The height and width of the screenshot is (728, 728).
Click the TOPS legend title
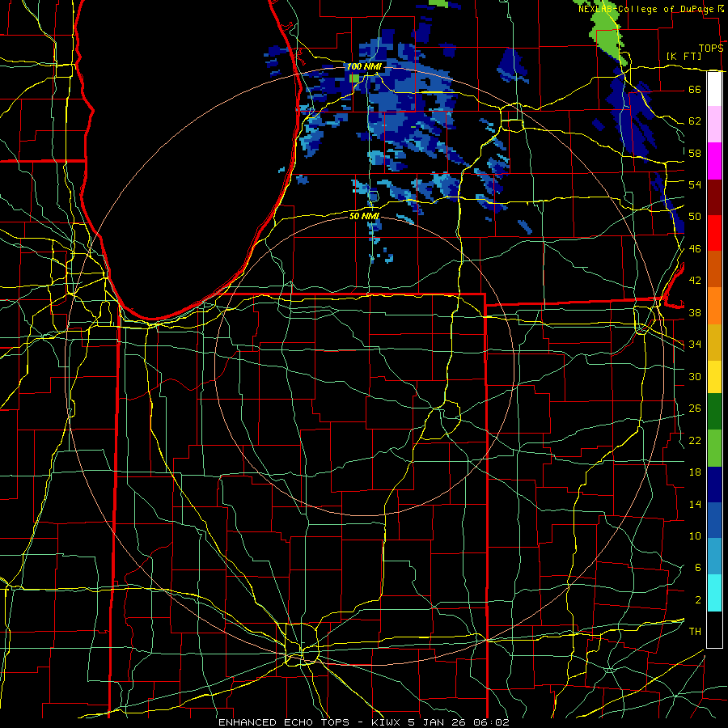[711, 48]
